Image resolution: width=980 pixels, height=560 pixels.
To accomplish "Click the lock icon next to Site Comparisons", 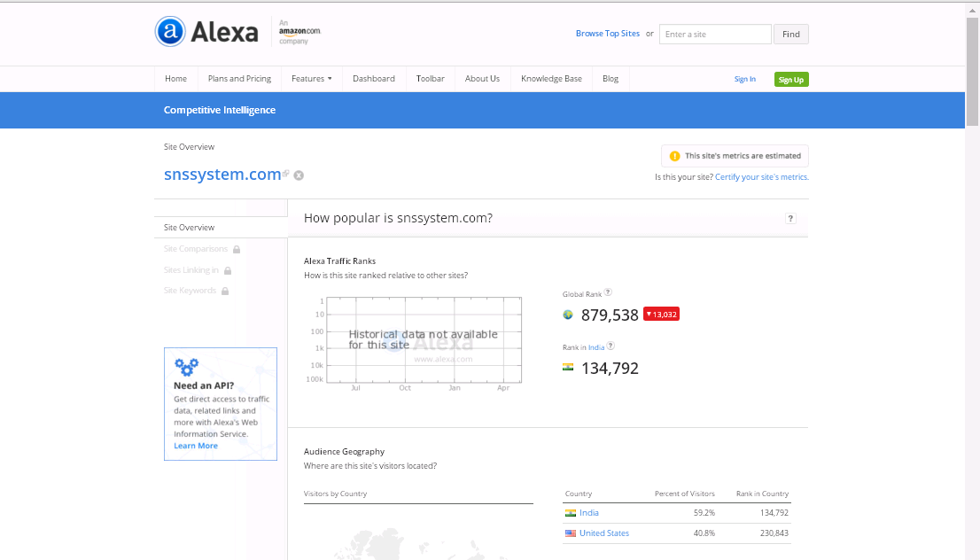I will (x=237, y=250).
